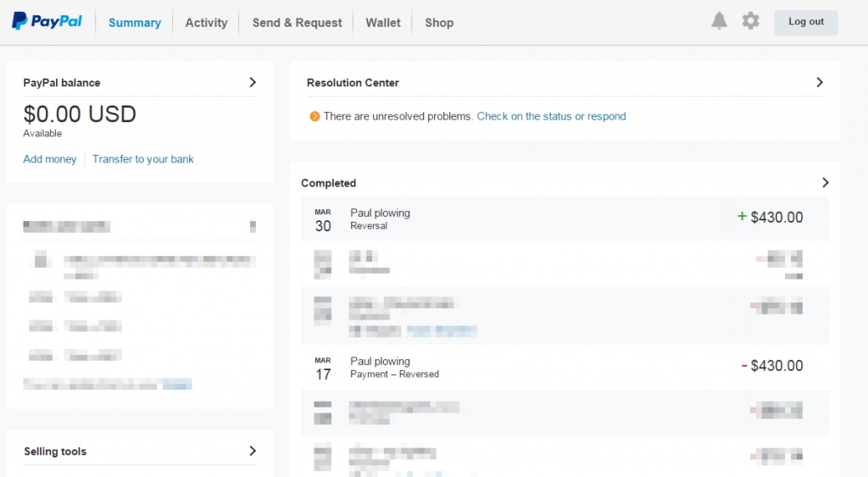This screenshot has width=868, height=477.
Task: Open Check on the status or respond link
Action: click(x=551, y=116)
